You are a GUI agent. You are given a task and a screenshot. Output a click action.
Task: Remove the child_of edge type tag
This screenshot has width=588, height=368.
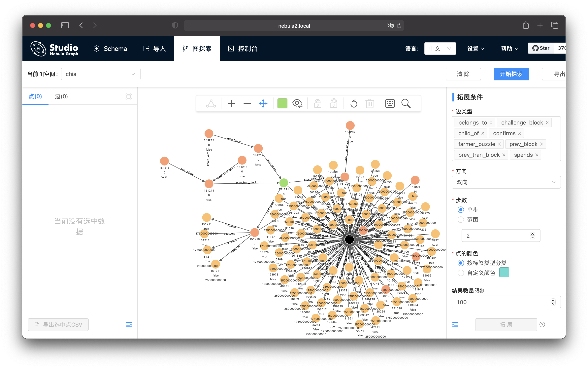click(x=483, y=133)
